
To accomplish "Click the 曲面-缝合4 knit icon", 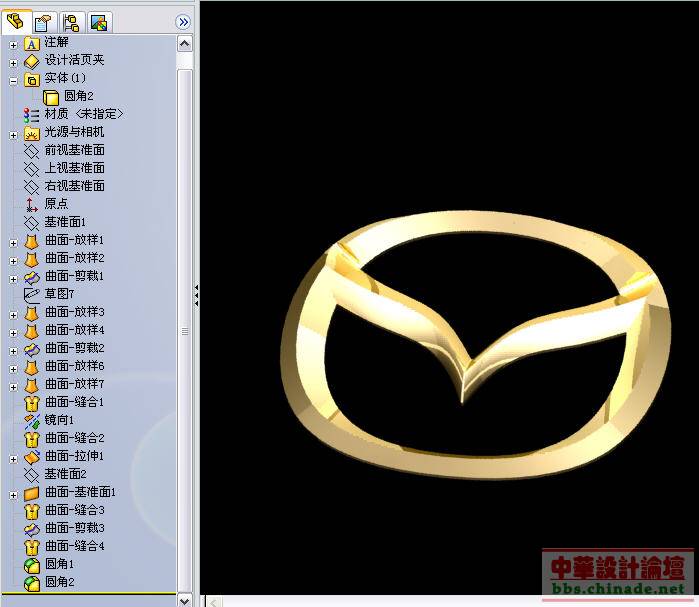I will click(x=32, y=547).
